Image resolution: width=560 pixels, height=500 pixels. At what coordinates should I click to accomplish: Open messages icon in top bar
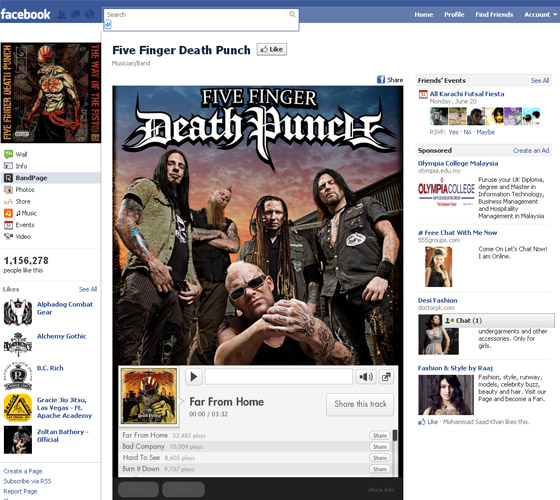click(x=76, y=15)
